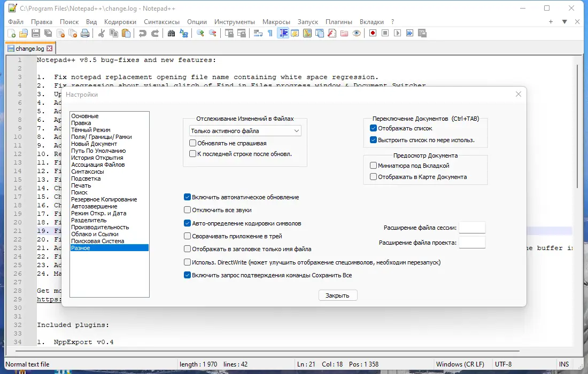Select 'Тёмный Режим' in settings list
The image size is (588, 374).
tap(91, 130)
